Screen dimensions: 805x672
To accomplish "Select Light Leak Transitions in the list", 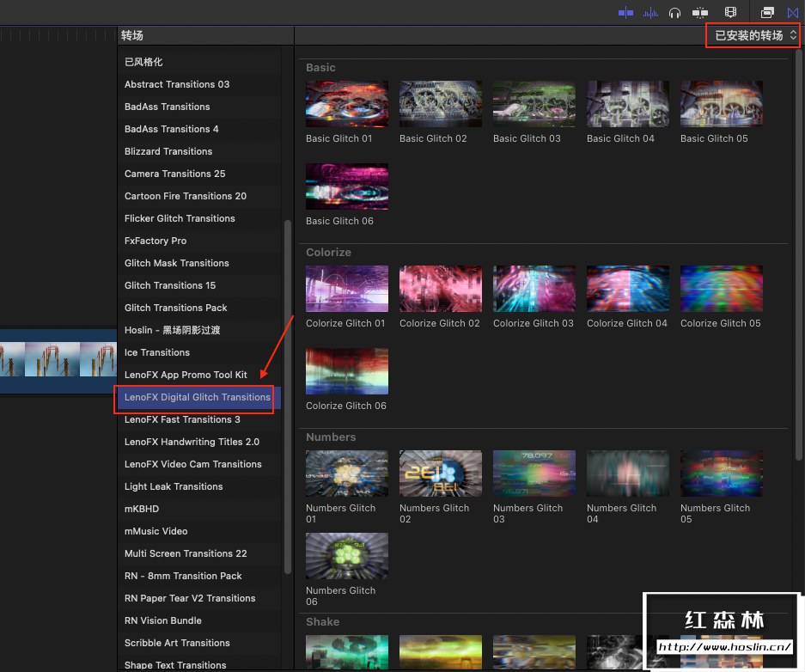I will click(x=173, y=486).
